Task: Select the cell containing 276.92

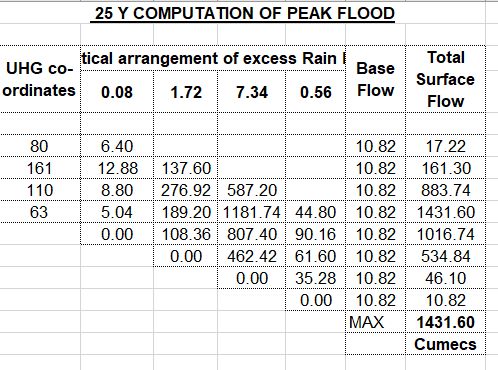Action: pyautogui.click(x=186, y=190)
